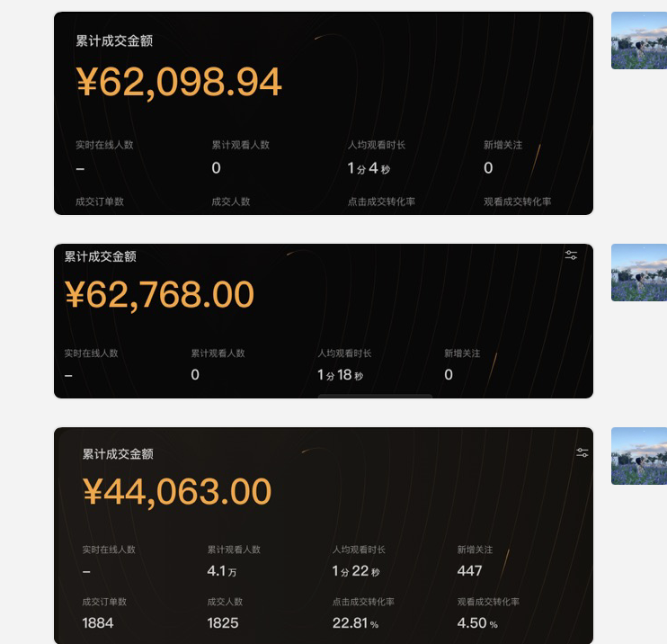Open thumbnail beside the ¥44,063.00 card

pyautogui.click(x=639, y=456)
